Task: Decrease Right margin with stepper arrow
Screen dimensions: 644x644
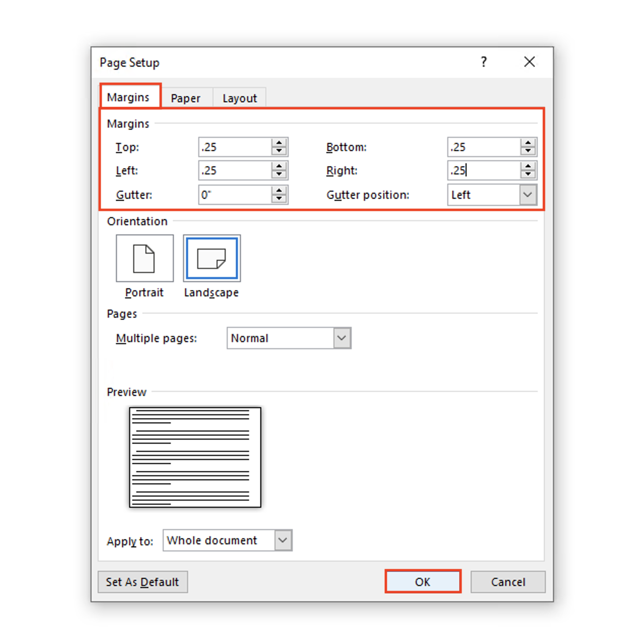Action: click(528, 174)
